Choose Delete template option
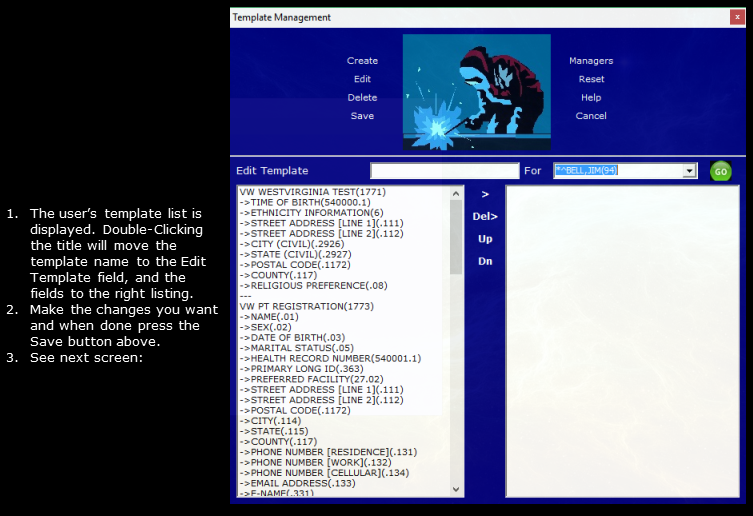 click(x=362, y=98)
